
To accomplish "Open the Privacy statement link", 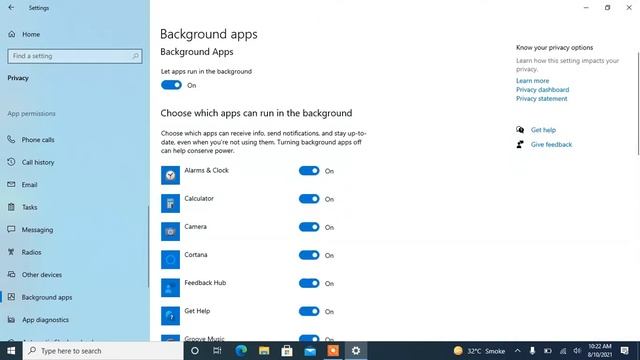I will tap(542, 99).
